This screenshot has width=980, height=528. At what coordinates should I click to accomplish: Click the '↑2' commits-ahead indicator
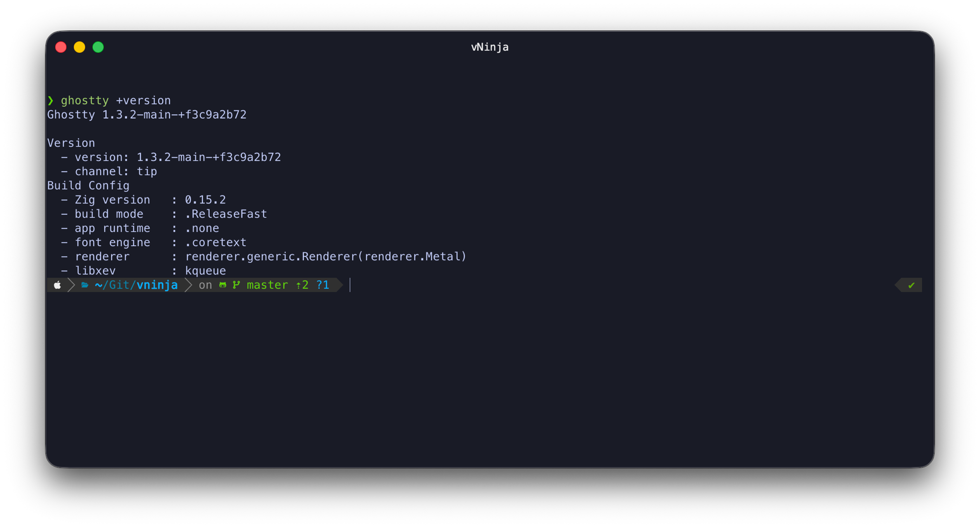[302, 285]
